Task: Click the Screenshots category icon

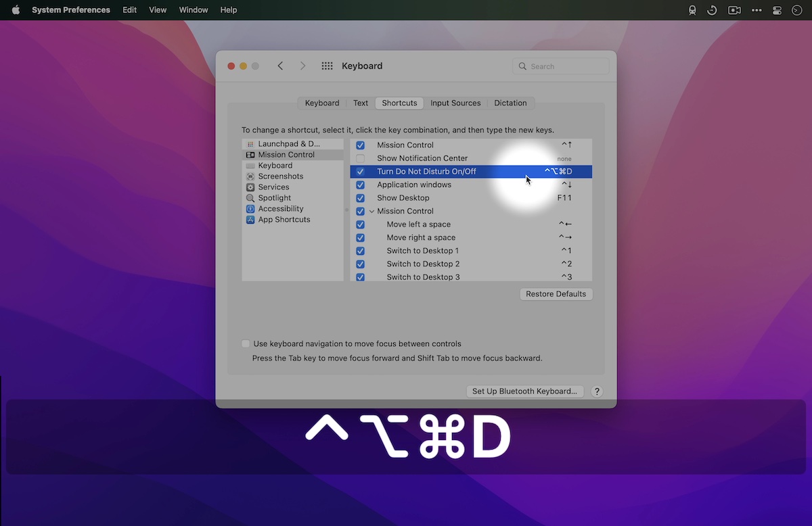Action: (250, 176)
